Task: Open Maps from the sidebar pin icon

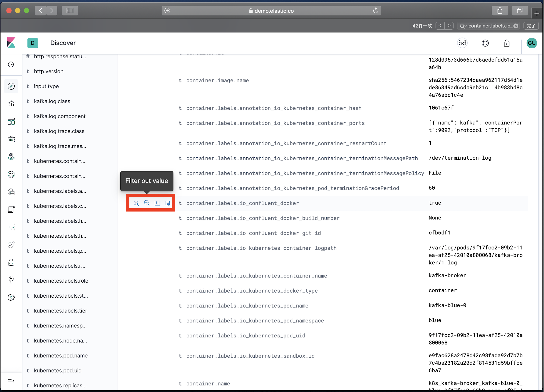Action: click(11, 157)
